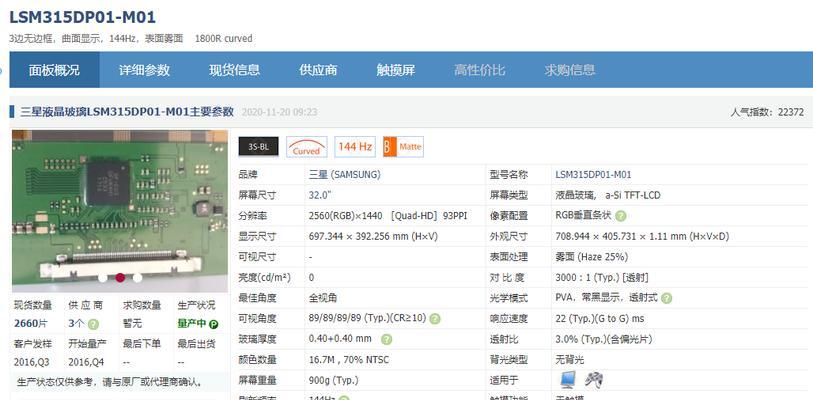Click the transmittance 3.0% (Typ.) value
813x400 pixels.
pos(604,339)
